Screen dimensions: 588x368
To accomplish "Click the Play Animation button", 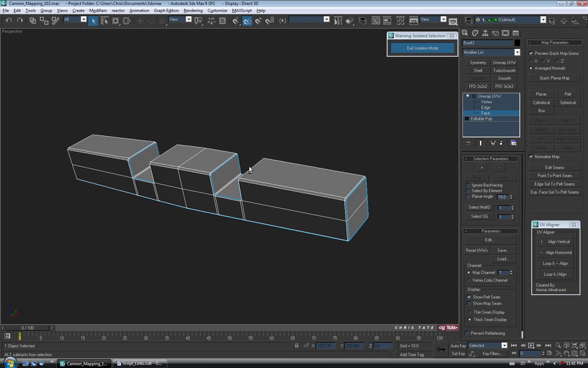I will (x=531, y=345).
